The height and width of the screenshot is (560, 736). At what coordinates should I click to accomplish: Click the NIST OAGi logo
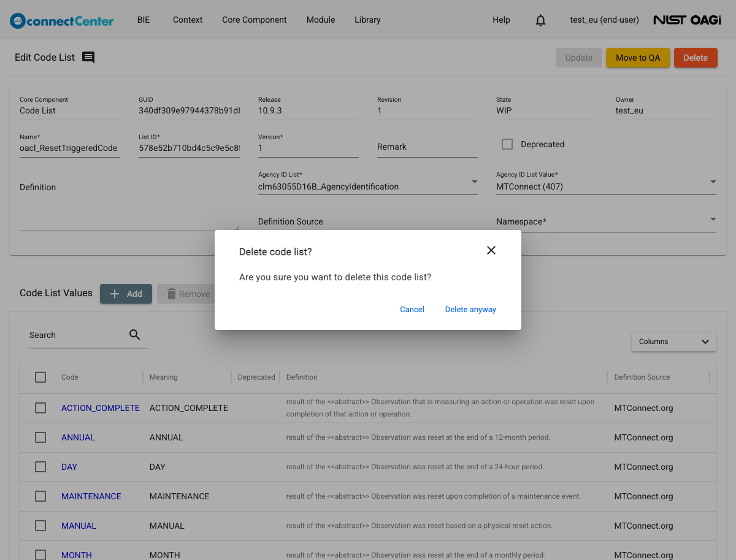[688, 20]
